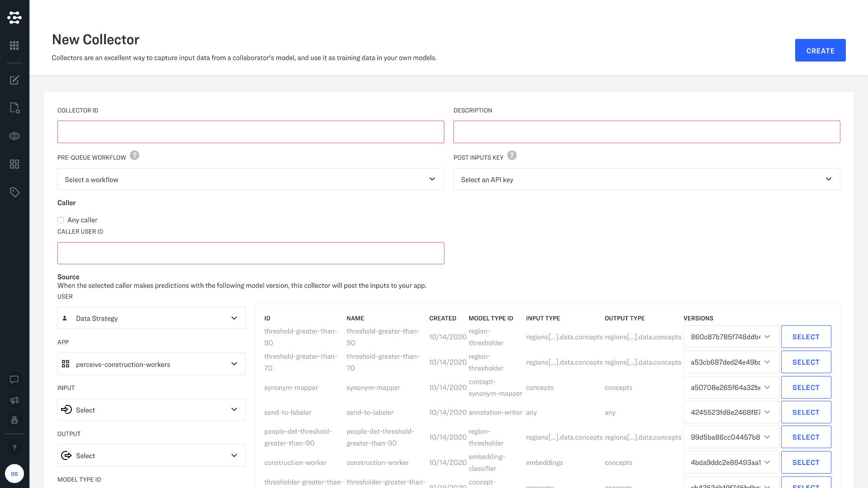Click the Clarifai logo icon in sidebar
Screen dimensions: 868x488
(x=14, y=18)
